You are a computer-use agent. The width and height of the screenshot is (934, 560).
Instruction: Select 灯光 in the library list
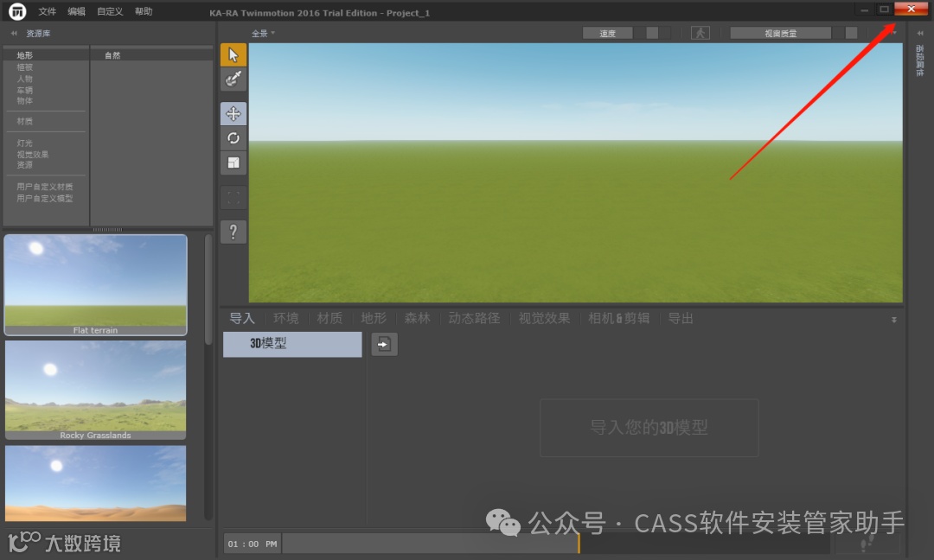25,143
